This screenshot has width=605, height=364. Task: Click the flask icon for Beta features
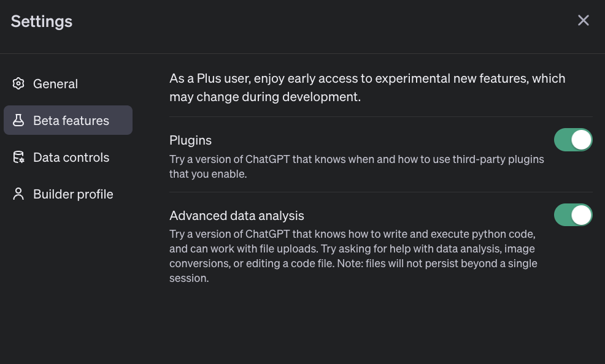pyautogui.click(x=18, y=120)
